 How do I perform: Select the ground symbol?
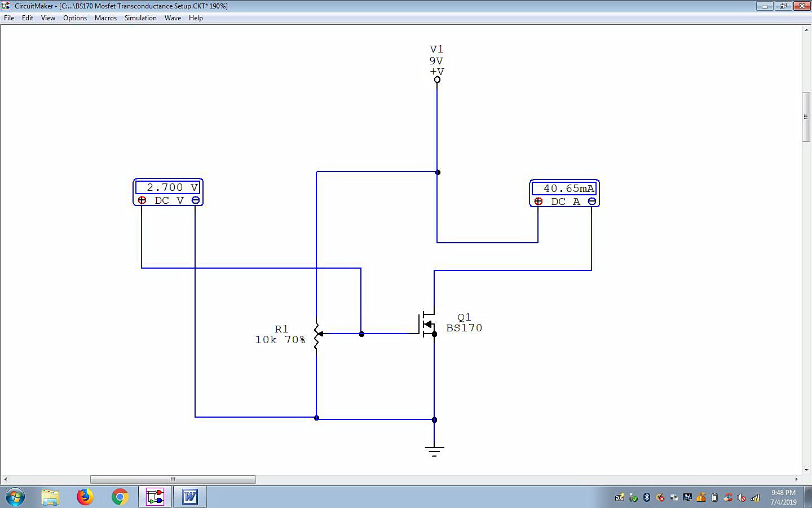tap(434, 451)
